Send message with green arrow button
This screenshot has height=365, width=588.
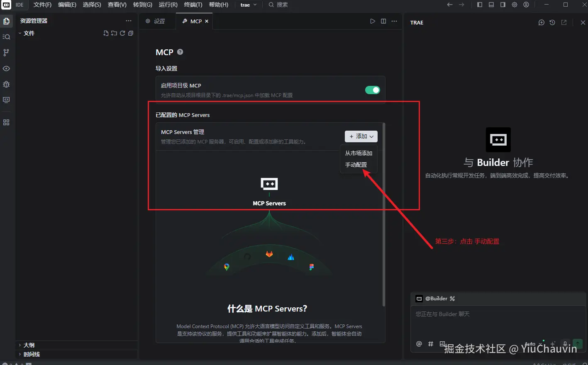click(578, 344)
